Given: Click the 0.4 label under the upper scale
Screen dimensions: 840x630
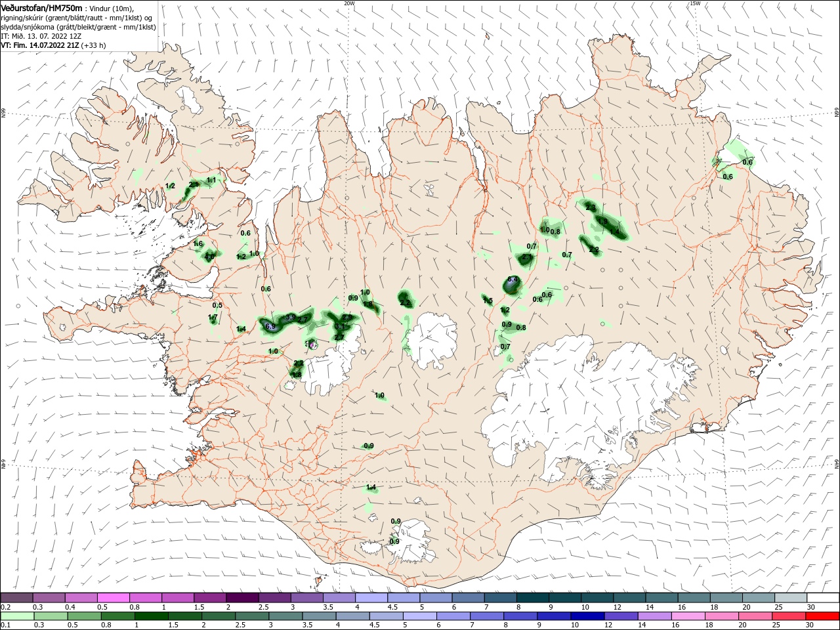Looking at the screenshot, I should [x=70, y=607].
